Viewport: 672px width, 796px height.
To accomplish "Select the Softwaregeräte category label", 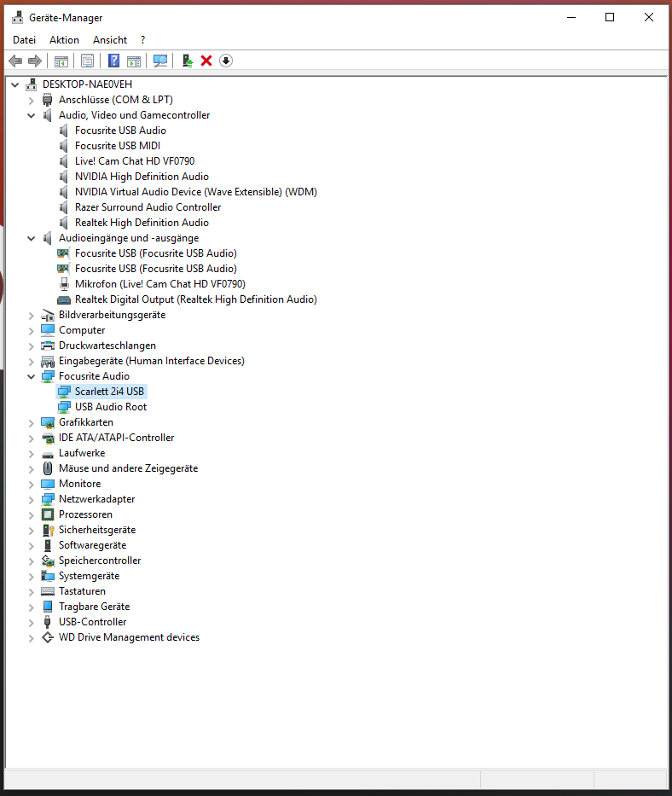I will [x=92, y=545].
